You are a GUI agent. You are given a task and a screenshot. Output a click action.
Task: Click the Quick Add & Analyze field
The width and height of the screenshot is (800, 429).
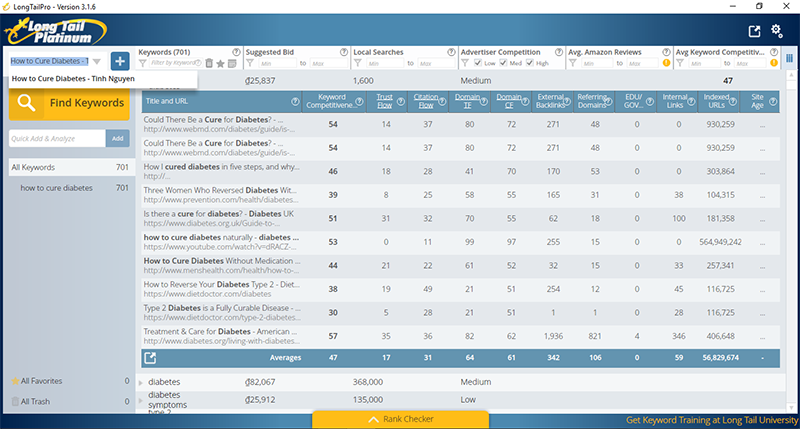pos(56,138)
